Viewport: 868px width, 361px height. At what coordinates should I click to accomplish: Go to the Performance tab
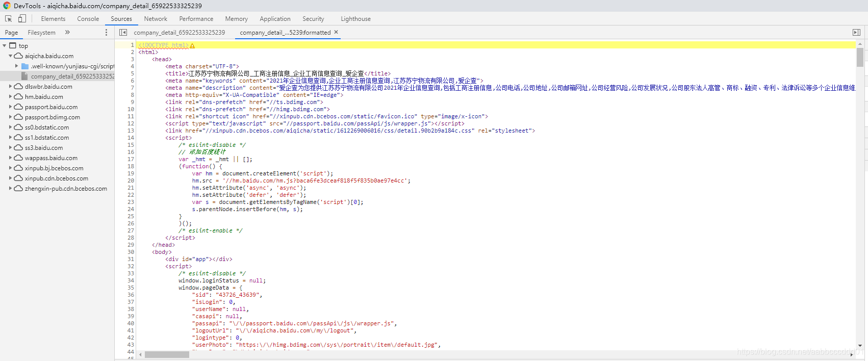(x=196, y=19)
